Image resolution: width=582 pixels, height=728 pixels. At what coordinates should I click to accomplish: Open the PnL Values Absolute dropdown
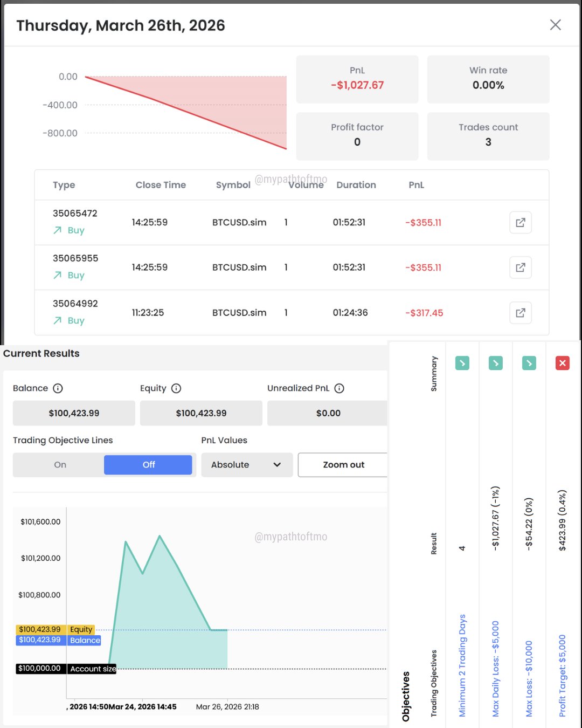(x=247, y=465)
